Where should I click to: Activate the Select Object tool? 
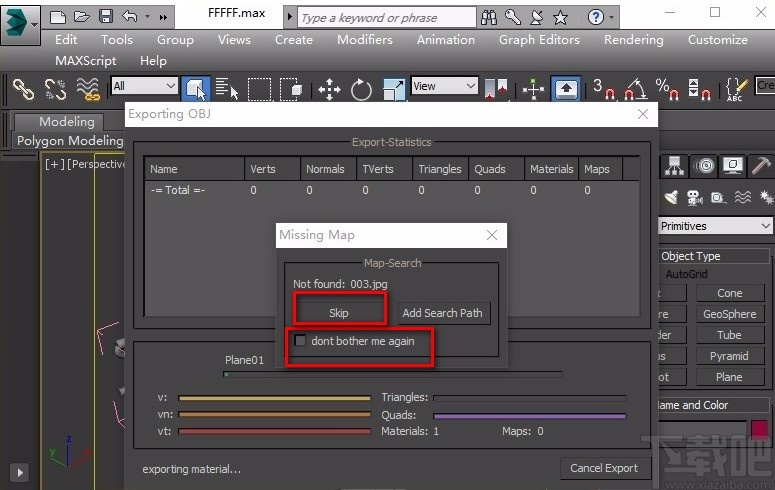[196, 89]
